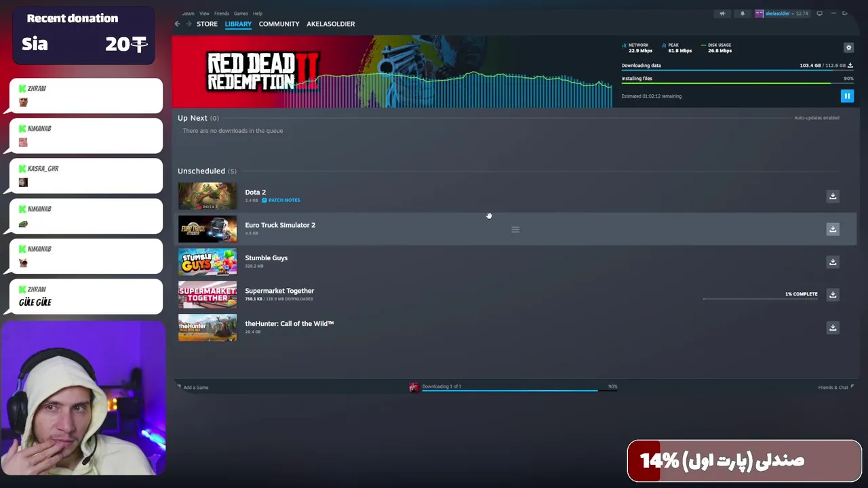Click the ZHRAW chat message 'GÜLE GÜLE'
868x488 pixels.
86,296
